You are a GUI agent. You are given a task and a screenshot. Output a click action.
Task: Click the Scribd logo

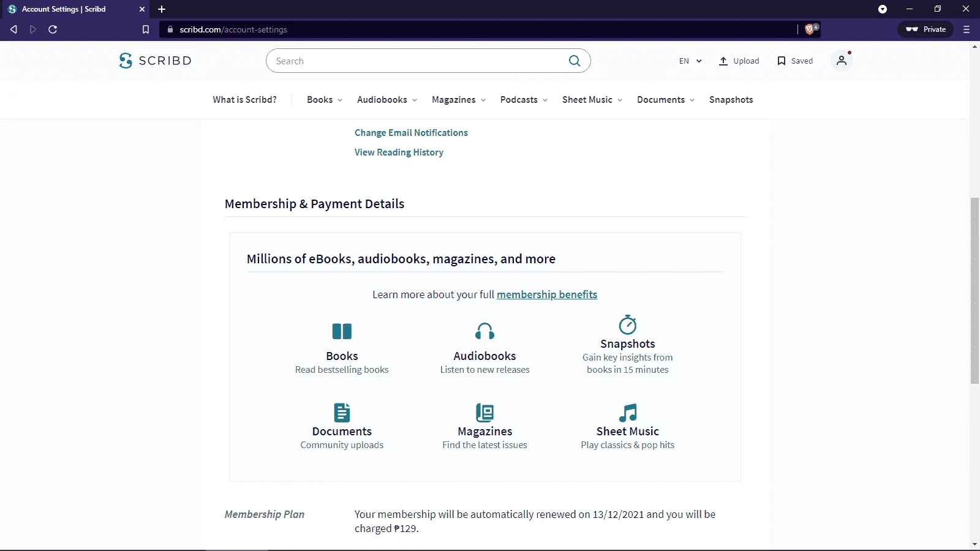155,61
